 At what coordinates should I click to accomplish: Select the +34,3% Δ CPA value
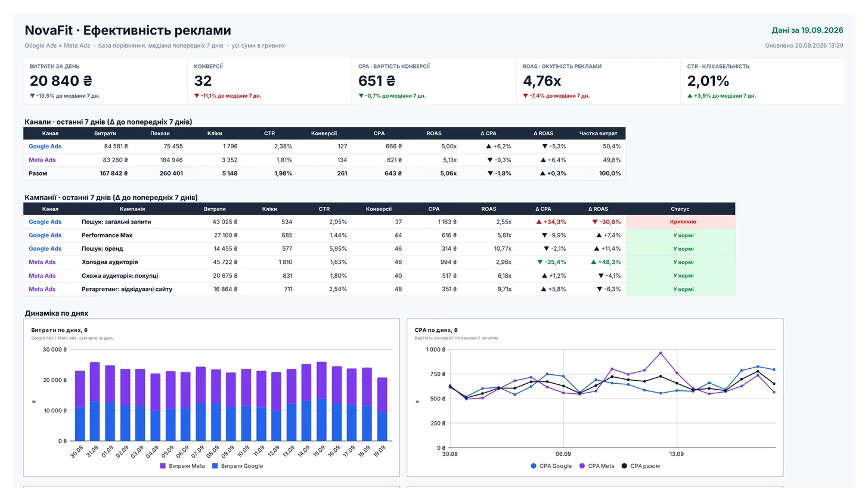551,222
